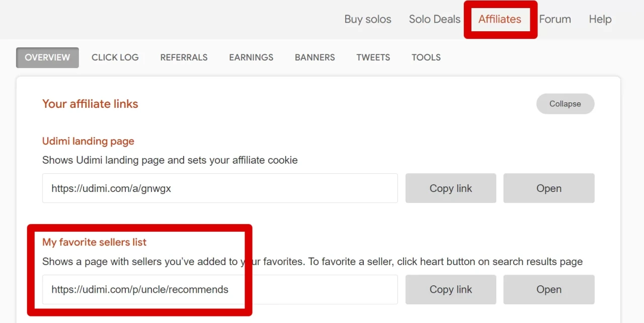The width and height of the screenshot is (644, 323).
Task: Collapse the affiliate links panel
Action: pos(565,104)
